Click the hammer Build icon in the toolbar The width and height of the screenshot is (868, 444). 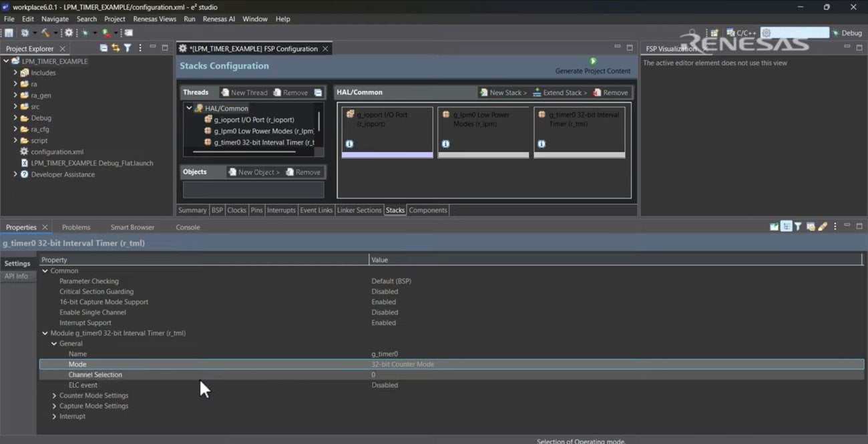tap(45, 33)
